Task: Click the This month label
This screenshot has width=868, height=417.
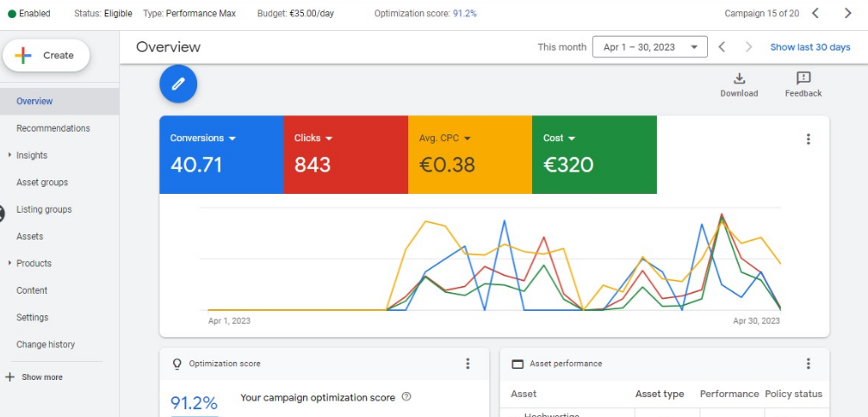Action: click(x=561, y=47)
